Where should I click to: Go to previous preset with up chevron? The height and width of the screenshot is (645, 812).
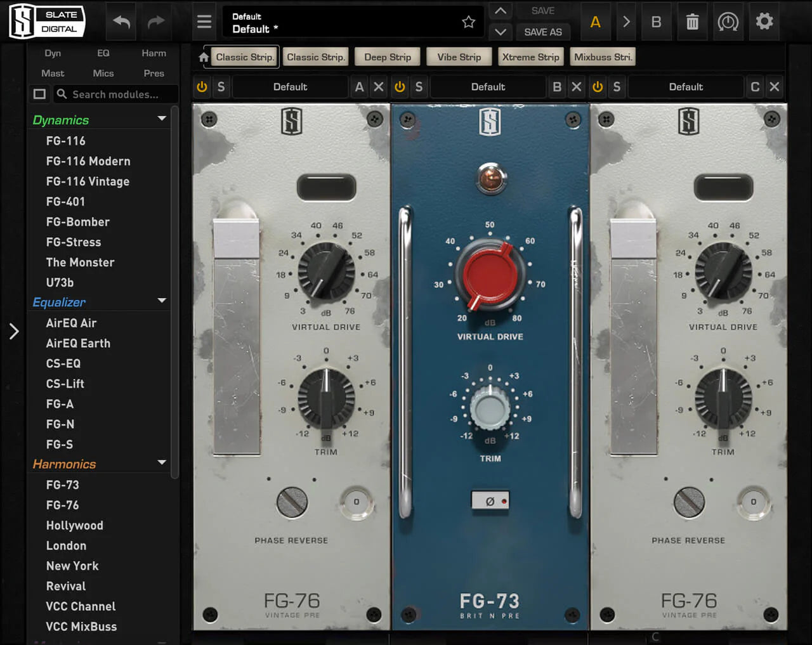pyautogui.click(x=501, y=11)
